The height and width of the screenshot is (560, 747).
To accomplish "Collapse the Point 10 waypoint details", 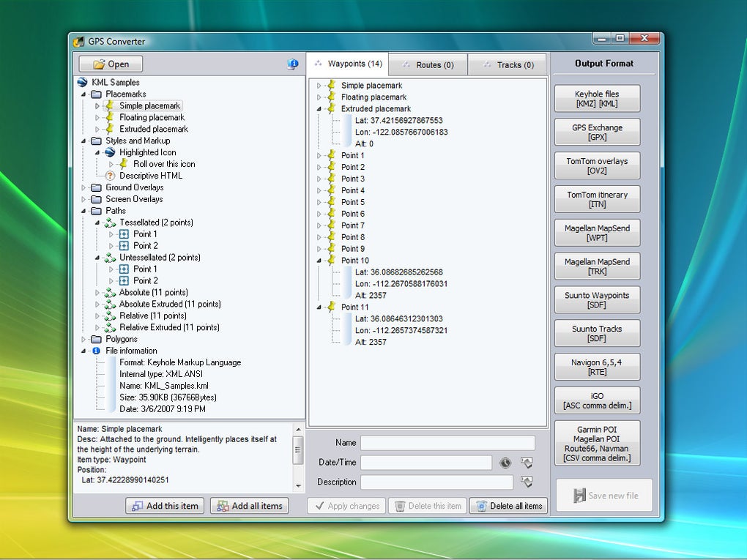I will tap(319, 261).
